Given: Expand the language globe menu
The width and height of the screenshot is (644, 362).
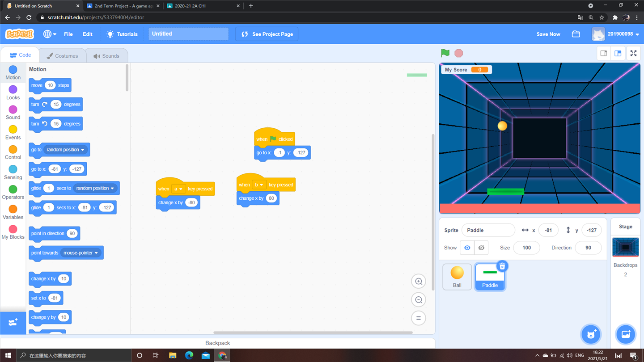Looking at the screenshot, I should pyautogui.click(x=49, y=34).
